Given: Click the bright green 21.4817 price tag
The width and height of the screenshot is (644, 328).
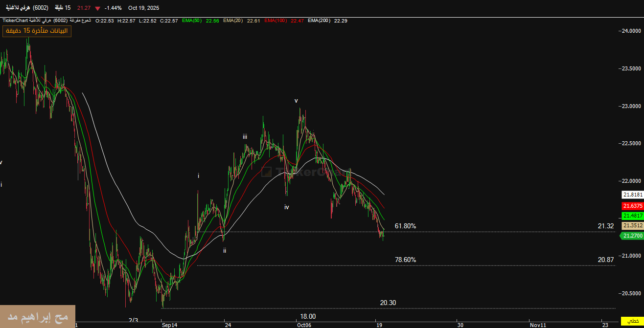Looking at the screenshot, I should point(632,216).
